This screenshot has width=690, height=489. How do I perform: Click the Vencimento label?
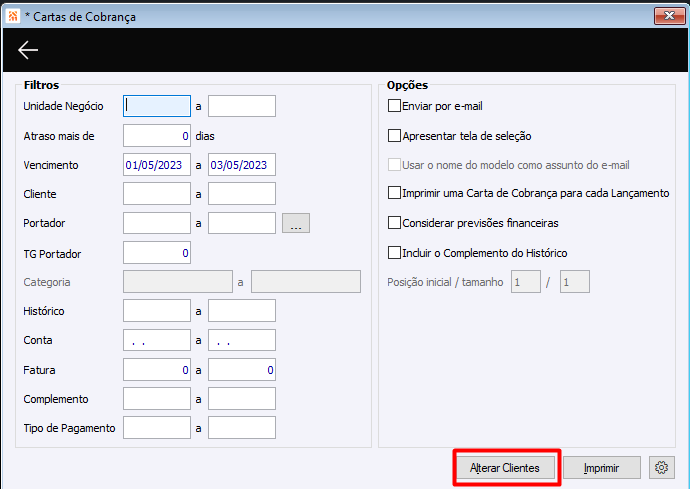click(51, 165)
